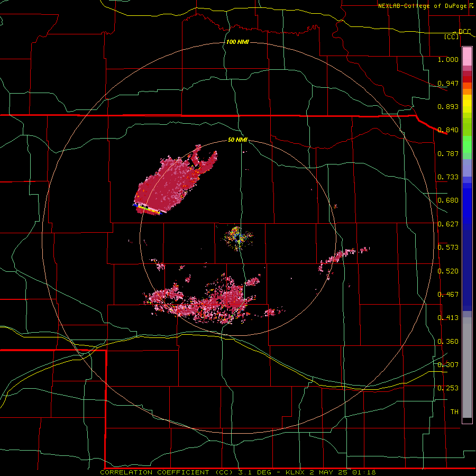Viewport: 476px width, 476px height.
Task: Click the 0.787 color scale value
Action: click(448, 153)
